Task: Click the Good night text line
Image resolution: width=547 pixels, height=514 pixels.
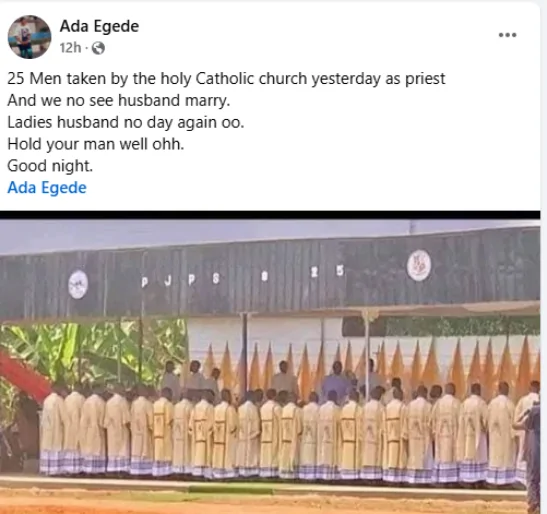Action: [50, 166]
